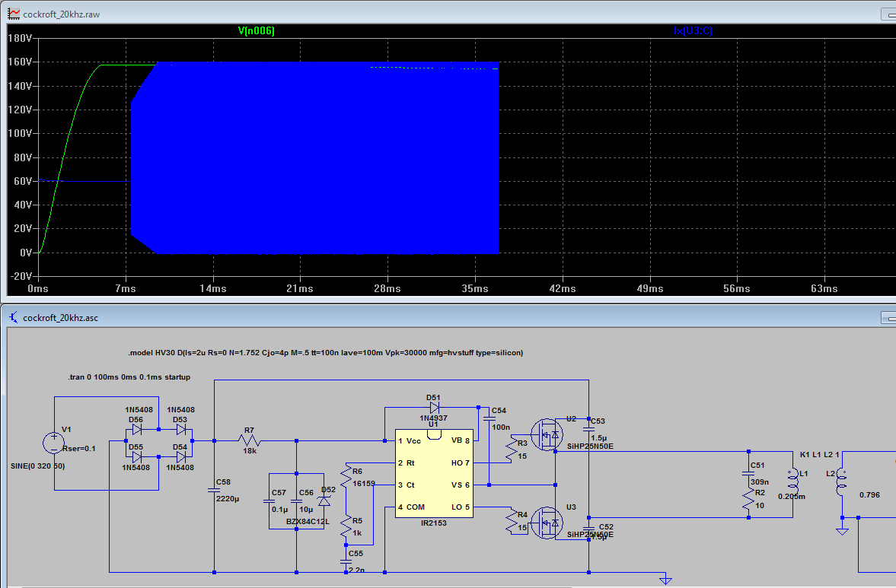Click the R7 18k resistor symbol
This screenshot has height=588, width=896.
[x=250, y=440]
